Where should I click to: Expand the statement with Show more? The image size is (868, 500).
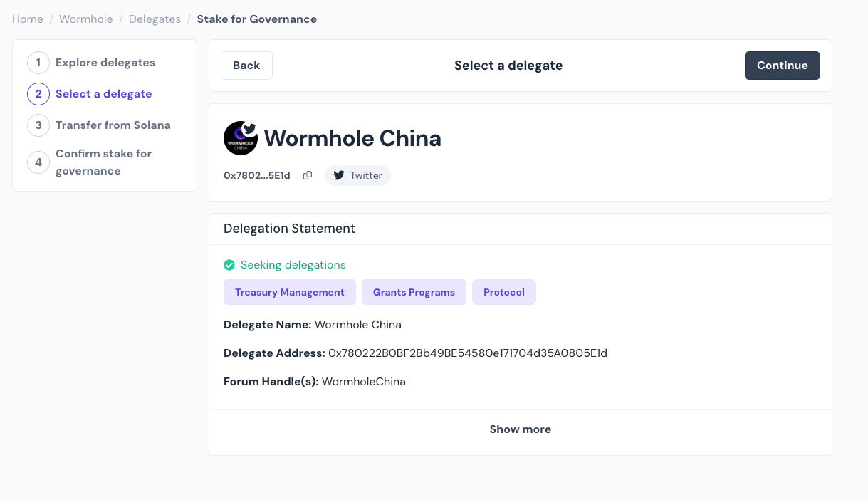(x=521, y=429)
